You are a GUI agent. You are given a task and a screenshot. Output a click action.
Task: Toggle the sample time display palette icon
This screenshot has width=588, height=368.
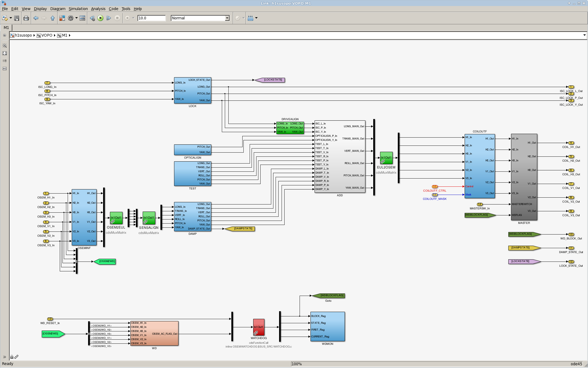(5, 61)
